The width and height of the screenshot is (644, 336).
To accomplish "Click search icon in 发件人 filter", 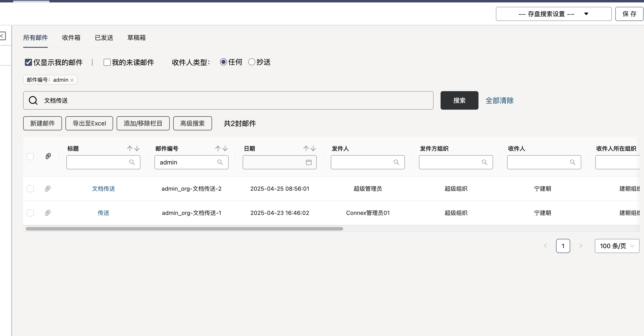I will pos(396,162).
